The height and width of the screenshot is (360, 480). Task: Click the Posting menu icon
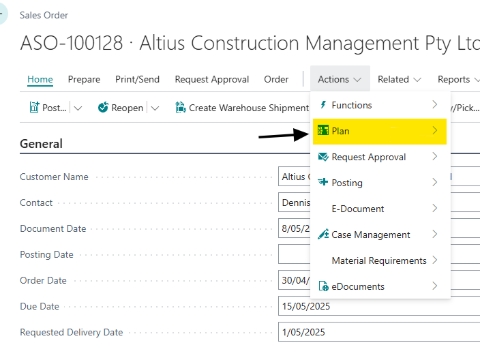click(x=323, y=182)
